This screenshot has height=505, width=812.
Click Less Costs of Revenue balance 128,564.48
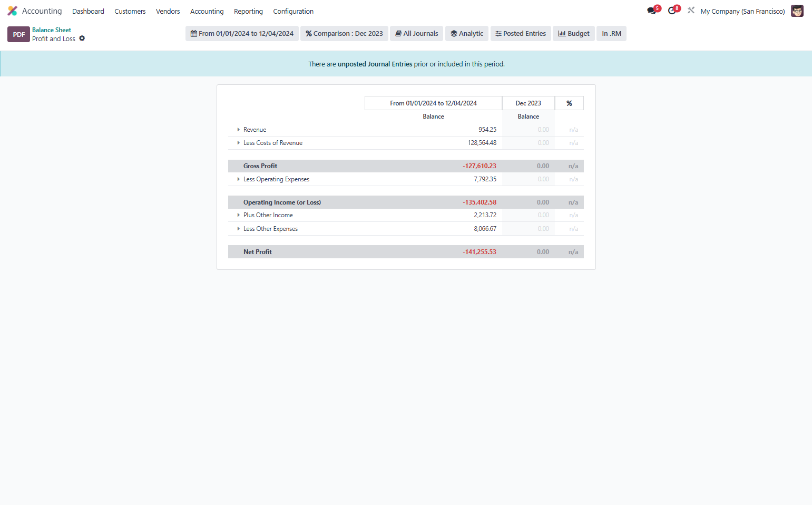pos(482,143)
